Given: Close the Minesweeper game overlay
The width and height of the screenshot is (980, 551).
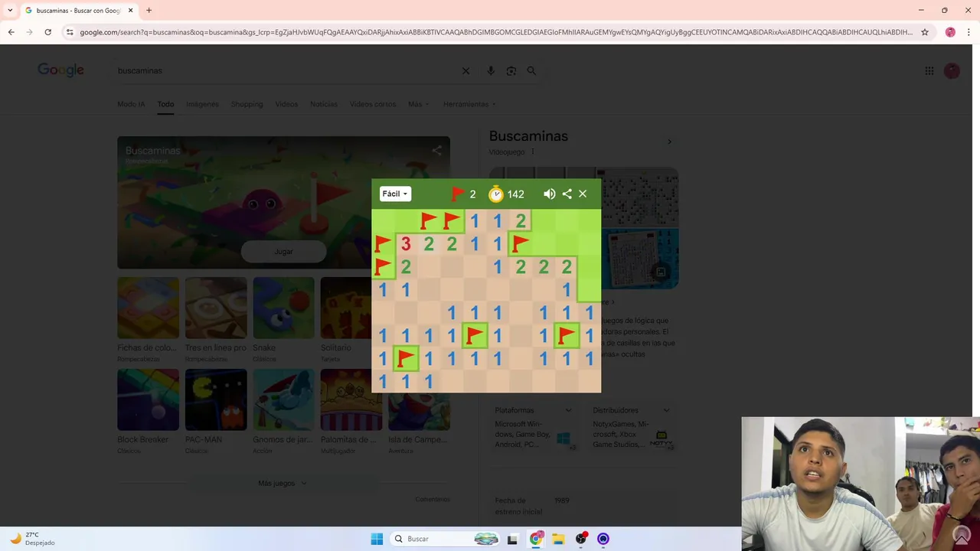Looking at the screenshot, I should [583, 194].
